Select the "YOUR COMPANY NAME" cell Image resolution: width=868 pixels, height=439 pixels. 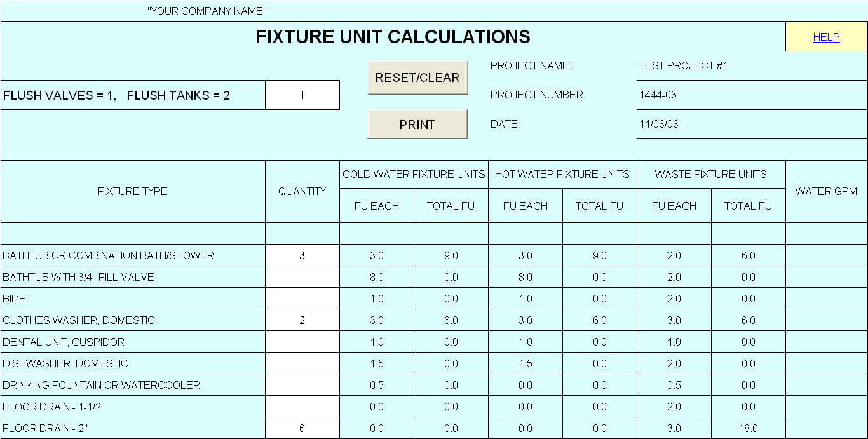pyautogui.click(x=207, y=11)
